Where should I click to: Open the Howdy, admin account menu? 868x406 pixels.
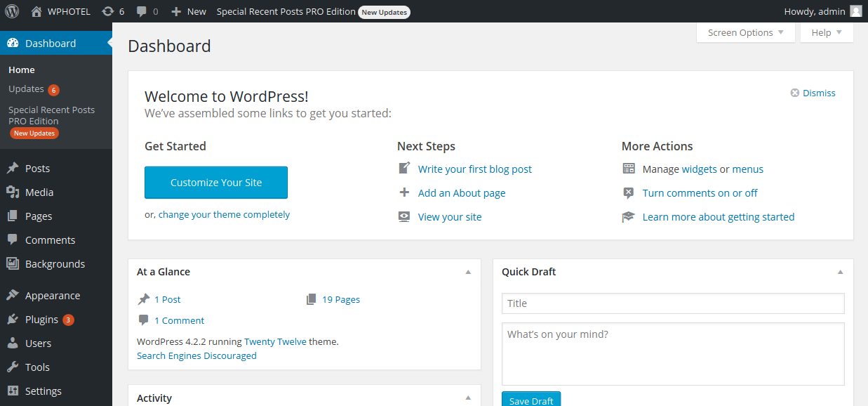[x=822, y=11]
